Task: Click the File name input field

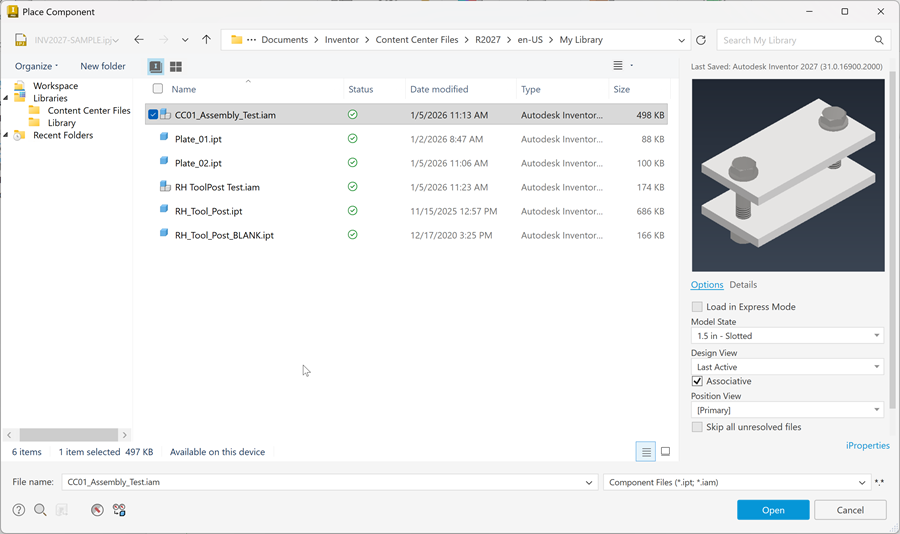Action: pos(331,482)
